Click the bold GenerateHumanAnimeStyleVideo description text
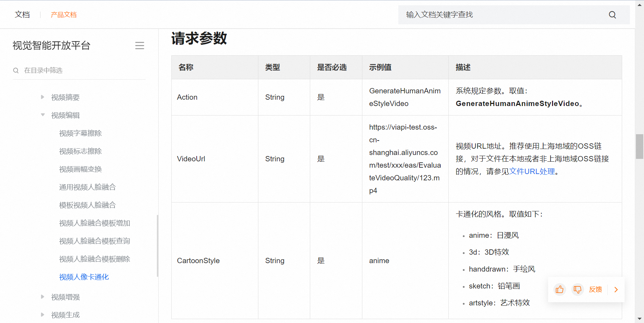Viewport: 644px width, 323px height. (x=517, y=104)
